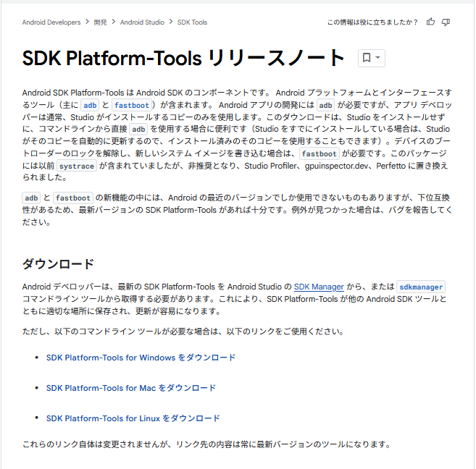The height and width of the screenshot is (469, 476).
Task: Open the blue fastboot link in first paragraph
Action: [131, 105]
